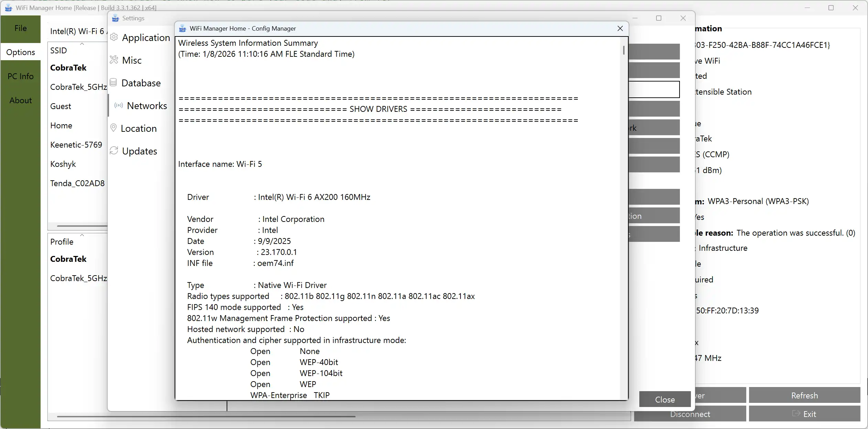Select the CobraTek_5GHz saved profile
Screen dimensions: 868x429
pos(78,278)
